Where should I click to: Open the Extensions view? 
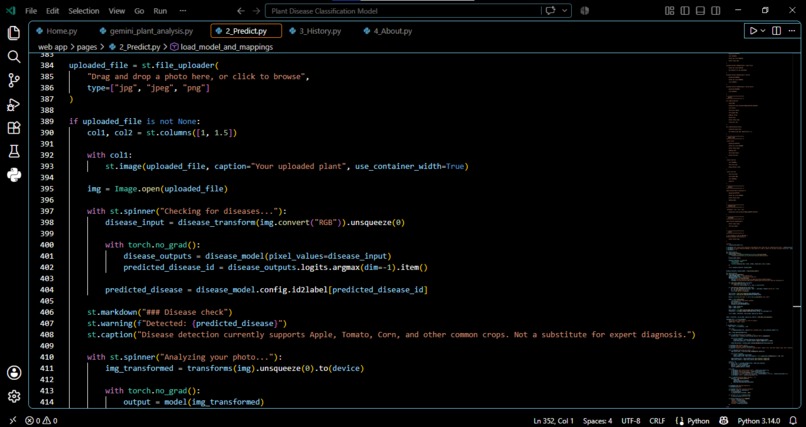(x=14, y=128)
